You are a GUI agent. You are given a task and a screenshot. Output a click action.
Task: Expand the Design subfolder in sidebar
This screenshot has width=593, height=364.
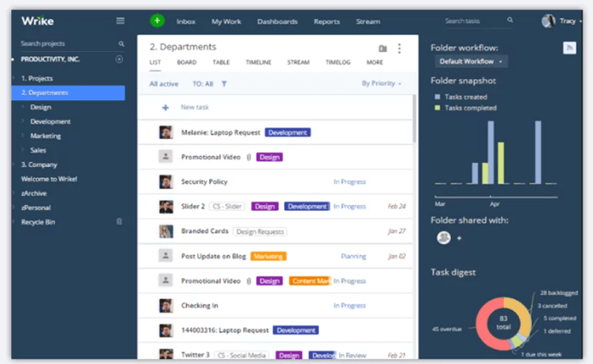point(24,107)
